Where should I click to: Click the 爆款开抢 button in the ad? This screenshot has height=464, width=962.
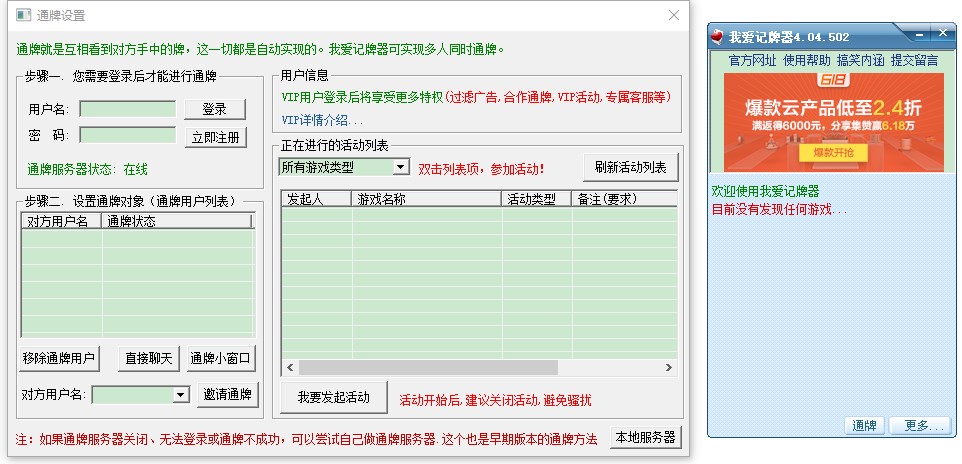click(x=833, y=153)
